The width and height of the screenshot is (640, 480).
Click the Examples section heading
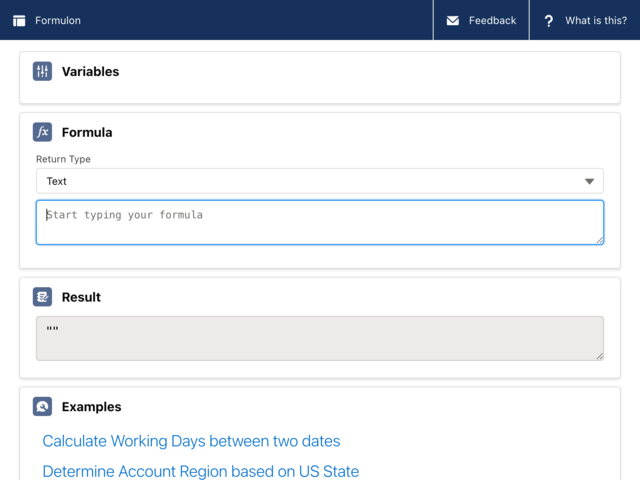(x=91, y=407)
